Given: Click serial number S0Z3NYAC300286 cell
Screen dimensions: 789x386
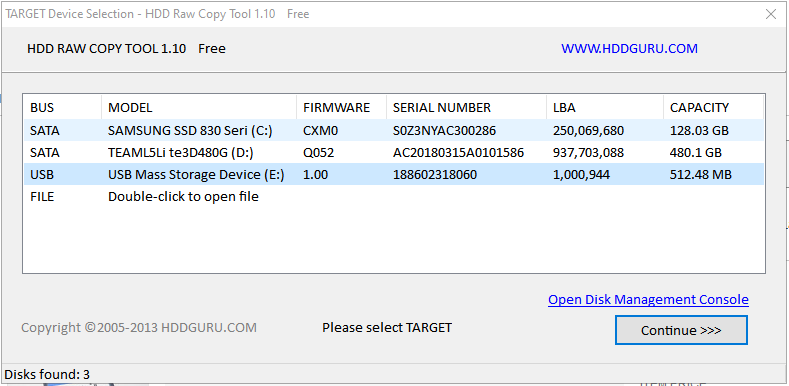Looking at the screenshot, I should coord(444,131).
